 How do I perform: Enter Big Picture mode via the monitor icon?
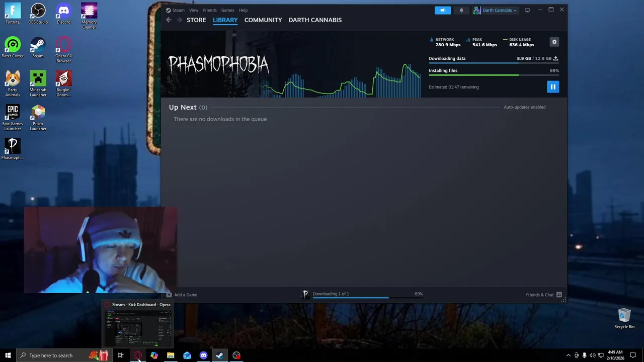tap(527, 10)
